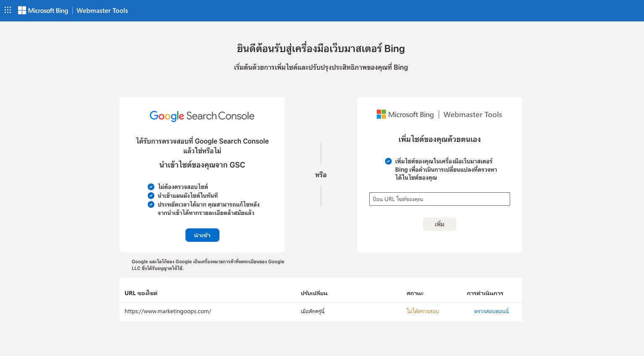Click the colorful Microsoft logo in right card

(x=381, y=114)
